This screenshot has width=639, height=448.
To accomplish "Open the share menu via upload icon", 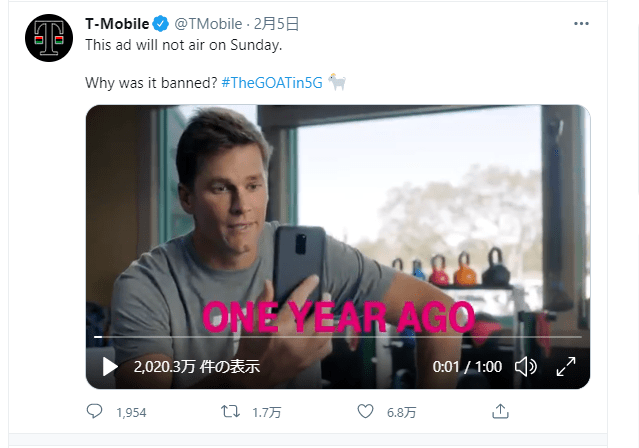I will (x=500, y=411).
